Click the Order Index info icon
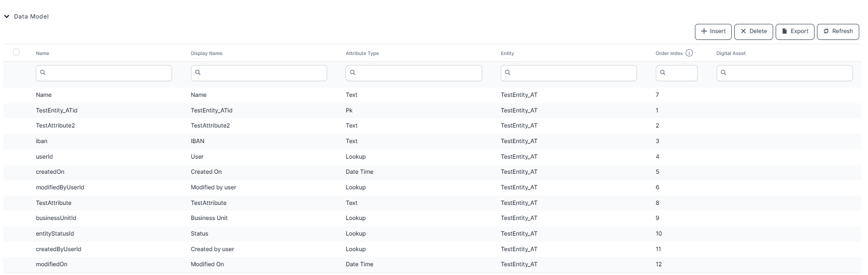Screen dimensions: 868x275 pyautogui.click(x=689, y=53)
